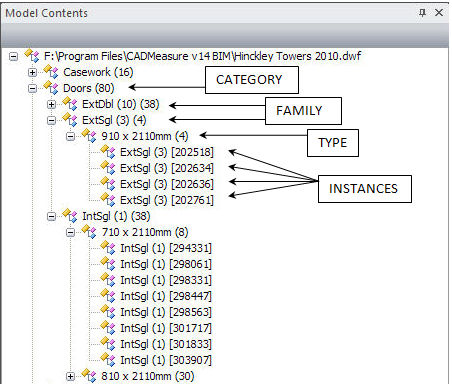452x384 pixels.
Task: Select ExtSgl (3) [202636] instance
Action: click(167, 184)
